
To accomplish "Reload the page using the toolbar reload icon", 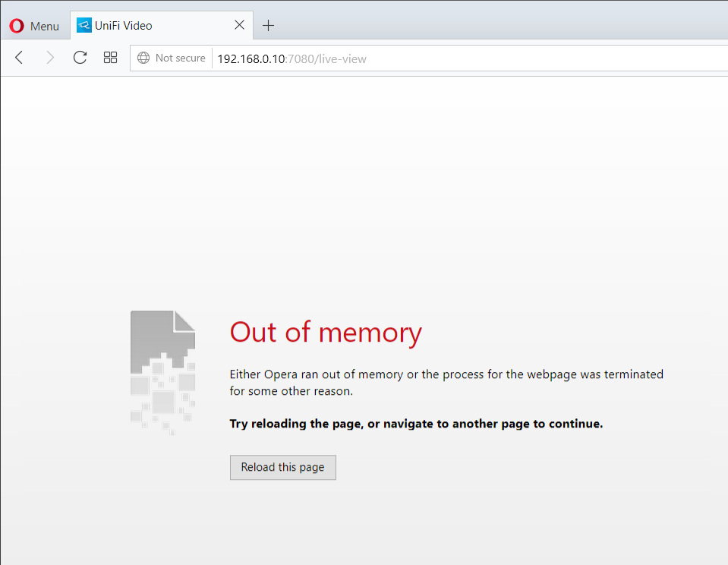I will tap(80, 58).
